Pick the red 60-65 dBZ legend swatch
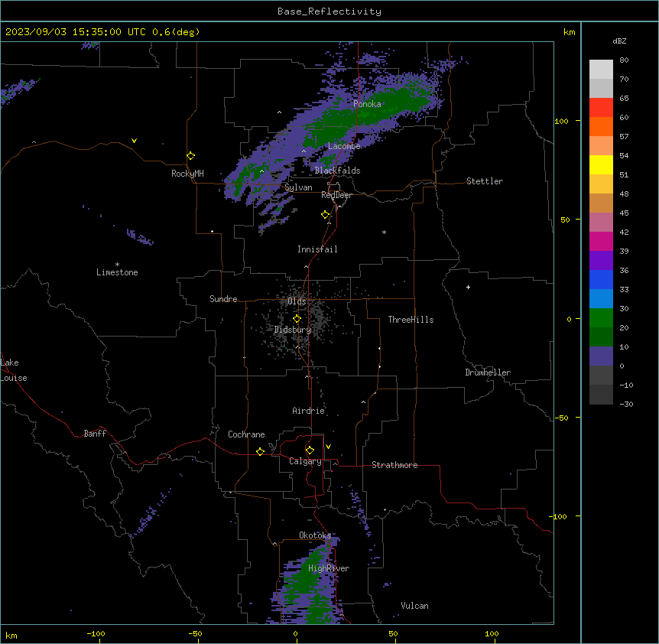This screenshot has height=644, width=659. pyautogui.click(x=601, y=108)
